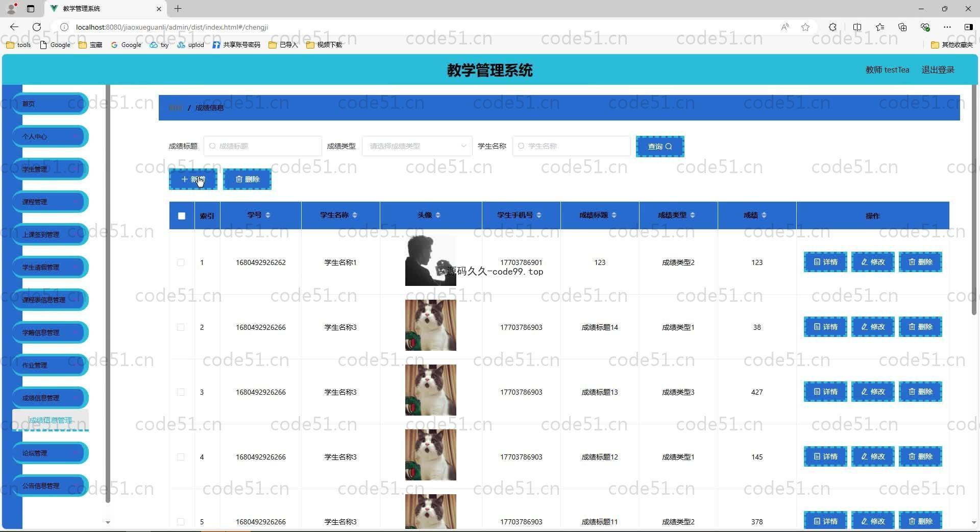This screenshot has height=532, width=980.
Task: Open 公告信息管理 sidebar menu
Action: click(50, 486)
